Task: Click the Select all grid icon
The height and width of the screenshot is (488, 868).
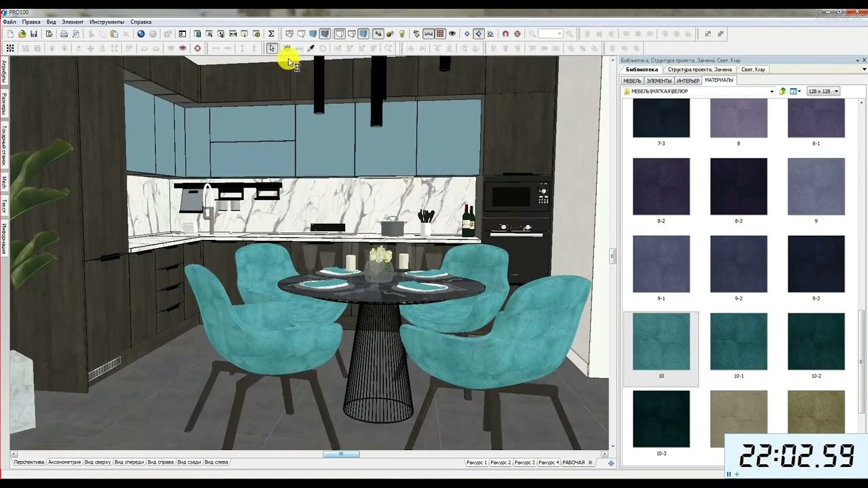Action: (x=10, y=48)
